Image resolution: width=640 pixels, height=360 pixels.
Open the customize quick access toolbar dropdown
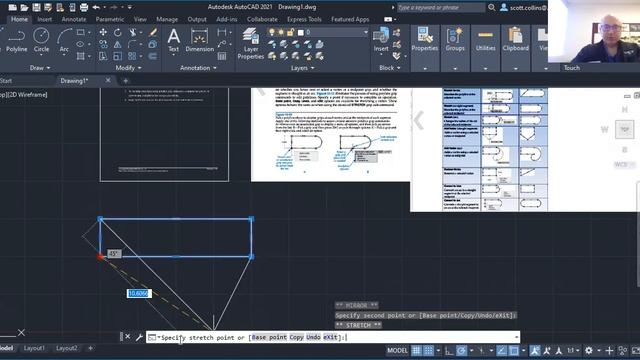click(130, 7)
